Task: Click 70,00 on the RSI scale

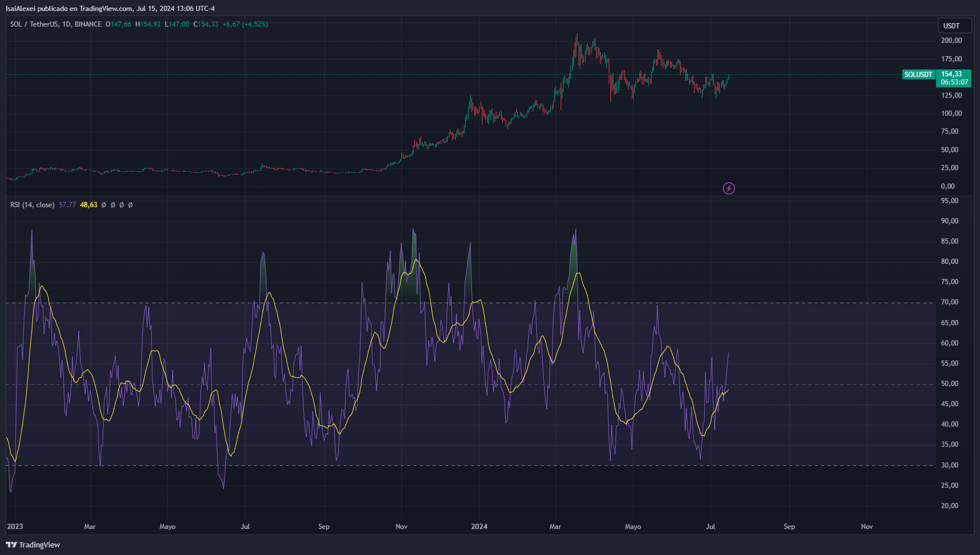Action: click(x=949, y=302)
